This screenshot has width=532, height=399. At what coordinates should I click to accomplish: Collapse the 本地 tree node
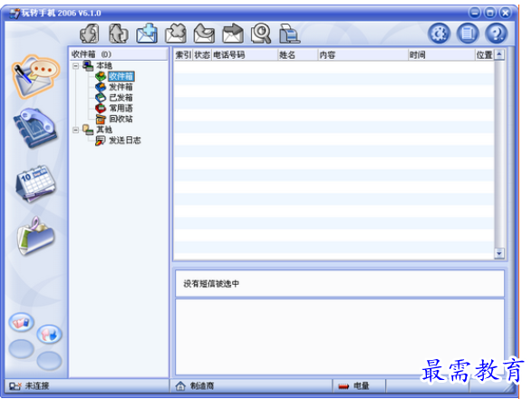[76, 66]
